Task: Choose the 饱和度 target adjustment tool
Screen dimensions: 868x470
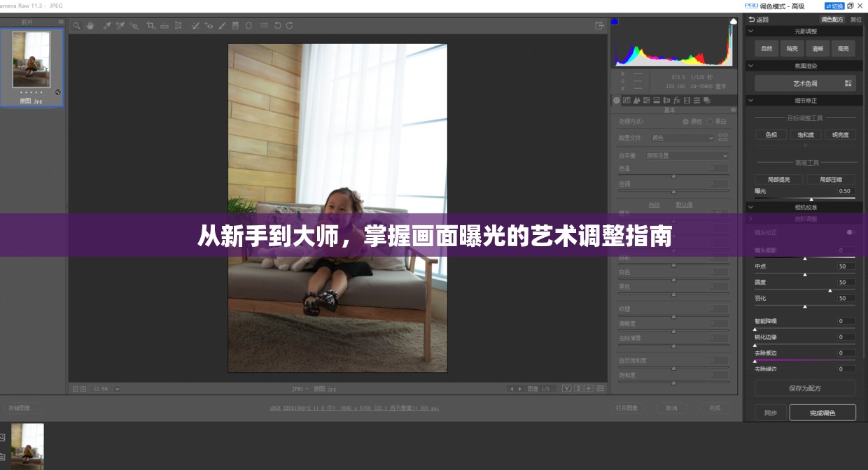Action: [806, 135]
